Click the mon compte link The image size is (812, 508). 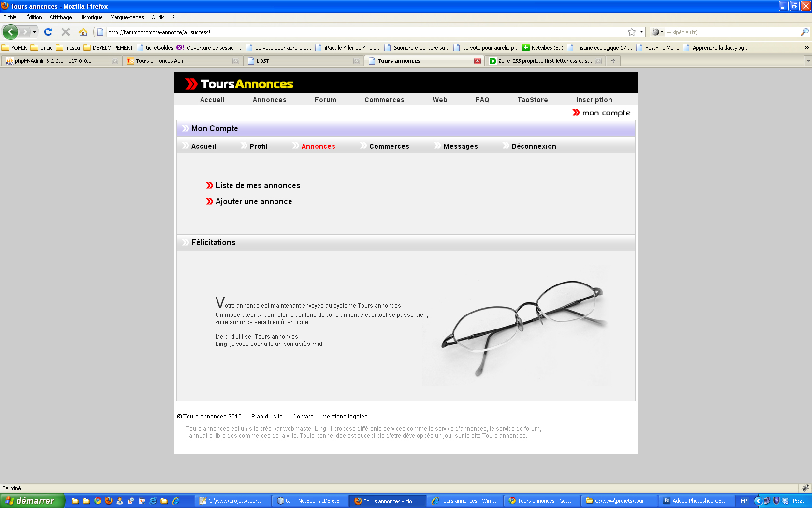pos(602,113)
